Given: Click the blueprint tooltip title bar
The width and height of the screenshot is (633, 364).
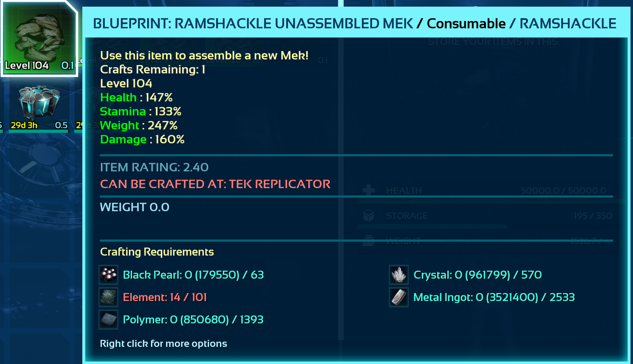Looking at the screenshot, I should (x=354, y=23).
